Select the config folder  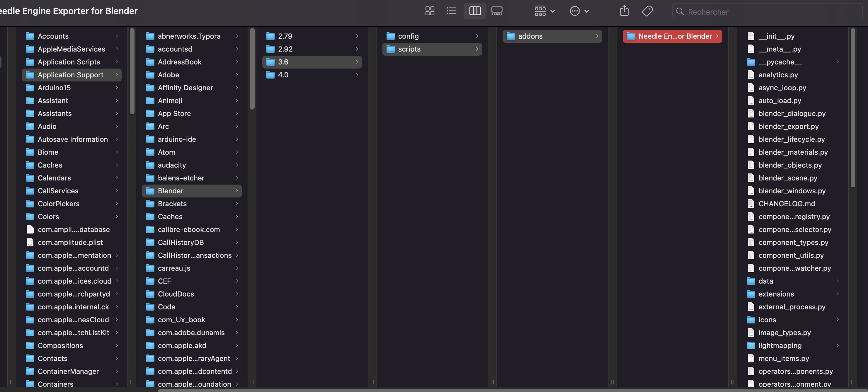(x=432, y=36)
